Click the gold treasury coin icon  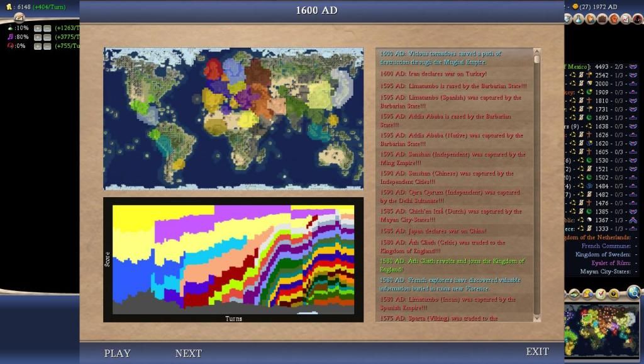[x=9, y=7]
